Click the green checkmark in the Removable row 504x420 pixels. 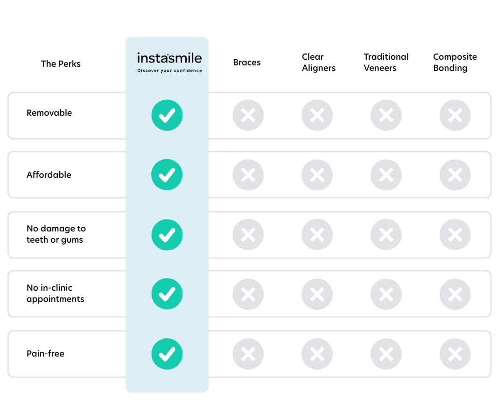[167, 115]
